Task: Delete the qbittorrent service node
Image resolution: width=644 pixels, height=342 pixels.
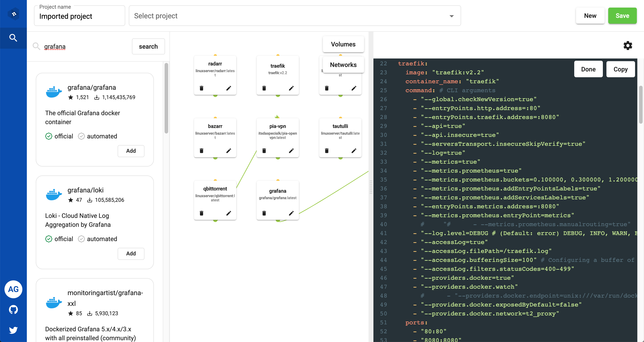Action: click(x=201, y=213)
